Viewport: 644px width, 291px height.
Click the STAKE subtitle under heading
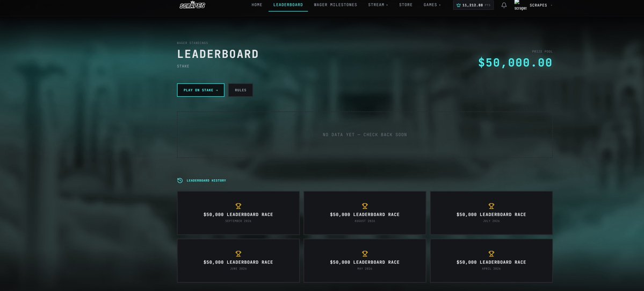[x=183, y=66]
